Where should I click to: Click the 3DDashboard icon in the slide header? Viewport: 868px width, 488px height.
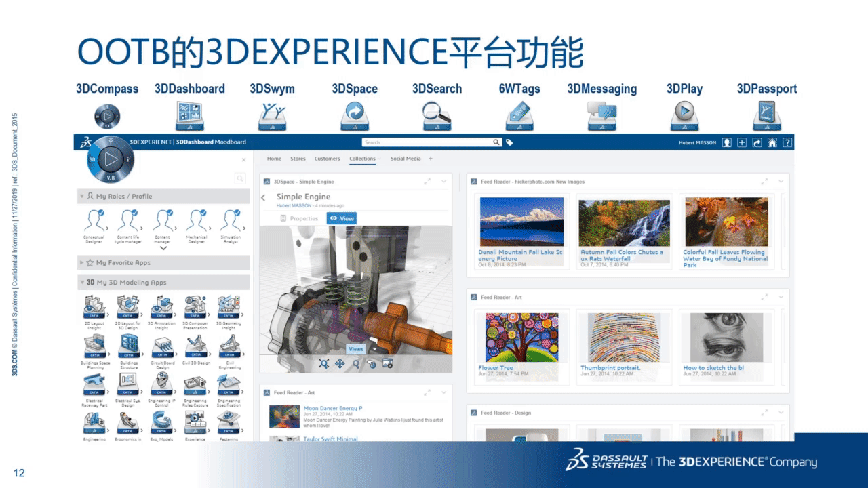[189, 116]
